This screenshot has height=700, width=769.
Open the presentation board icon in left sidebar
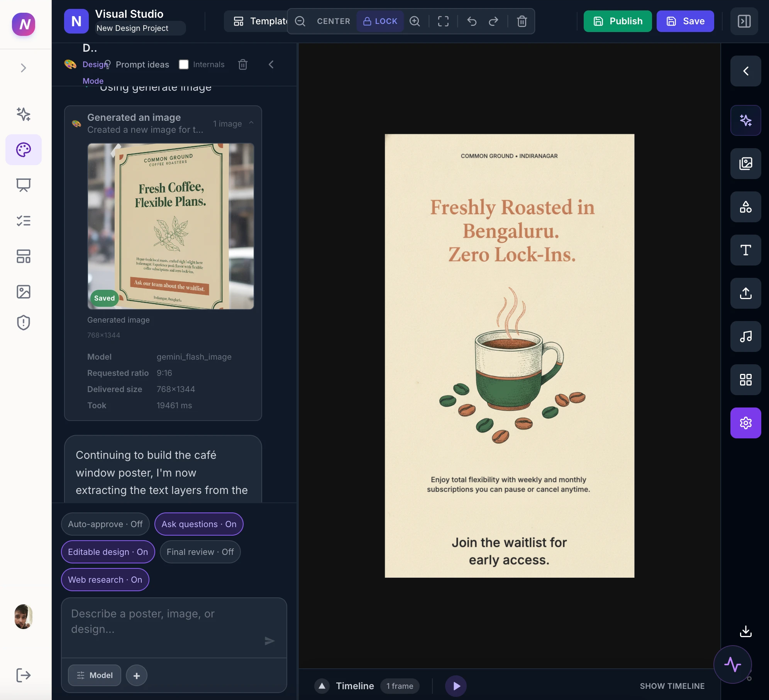[24, 185]
